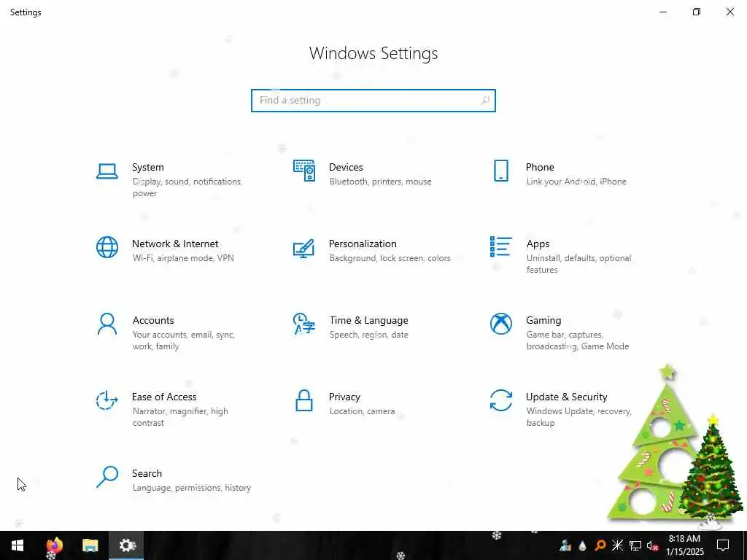Click 'Location, camera' description
Viewport: 747px width, 560px height.
click(362, 411)
